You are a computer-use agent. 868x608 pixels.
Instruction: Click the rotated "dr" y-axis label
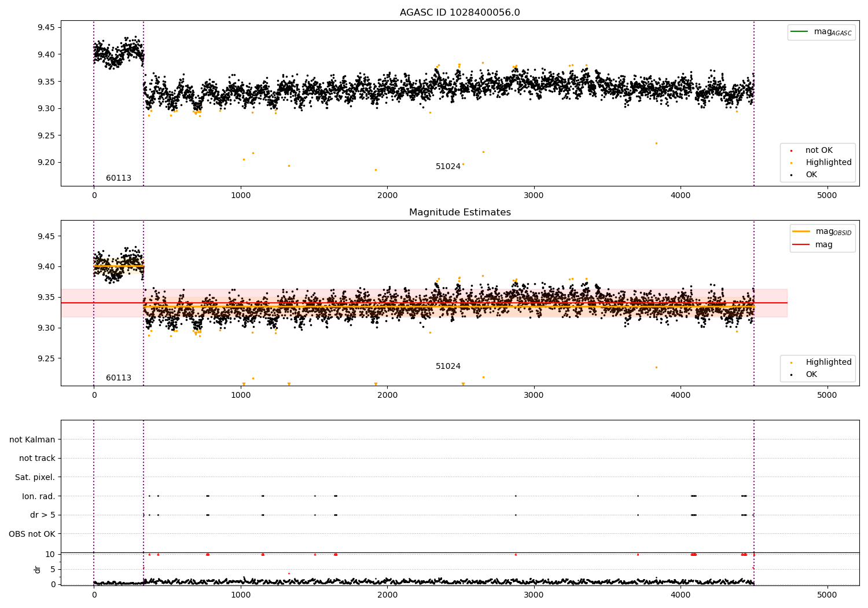(38, 569)
